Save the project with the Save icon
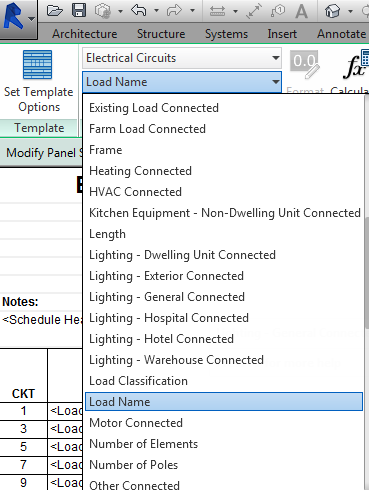 coord(79,11)
